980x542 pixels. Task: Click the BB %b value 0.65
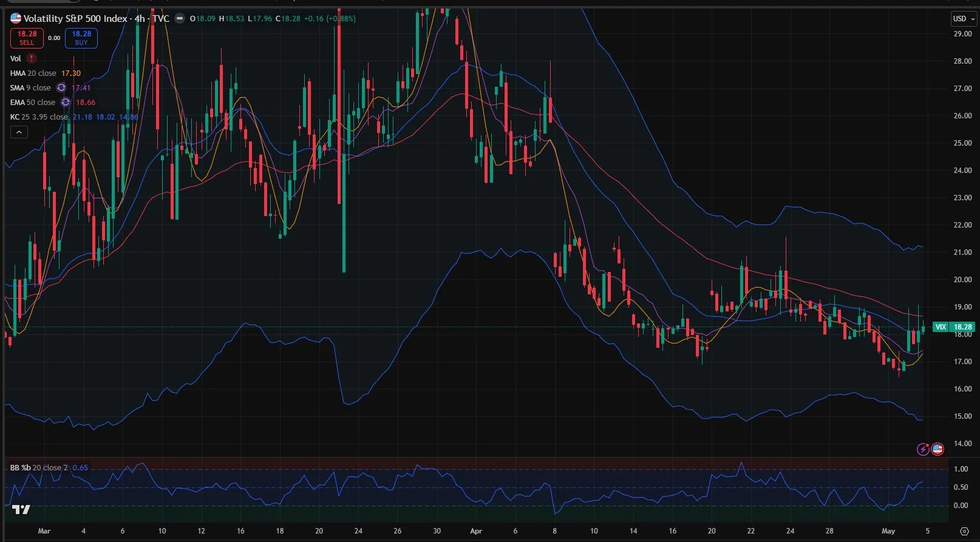[x=80, y=468]
